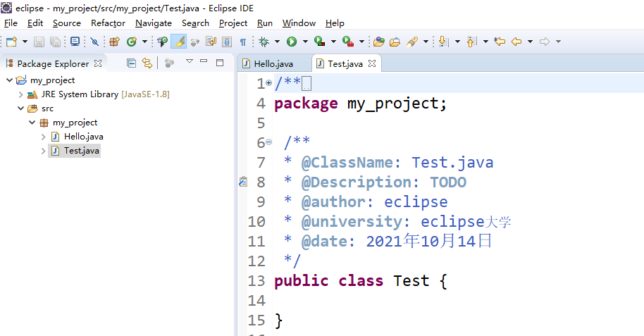
Task: Click the Open Task folder icon
Action: click(x=395, y=42)
